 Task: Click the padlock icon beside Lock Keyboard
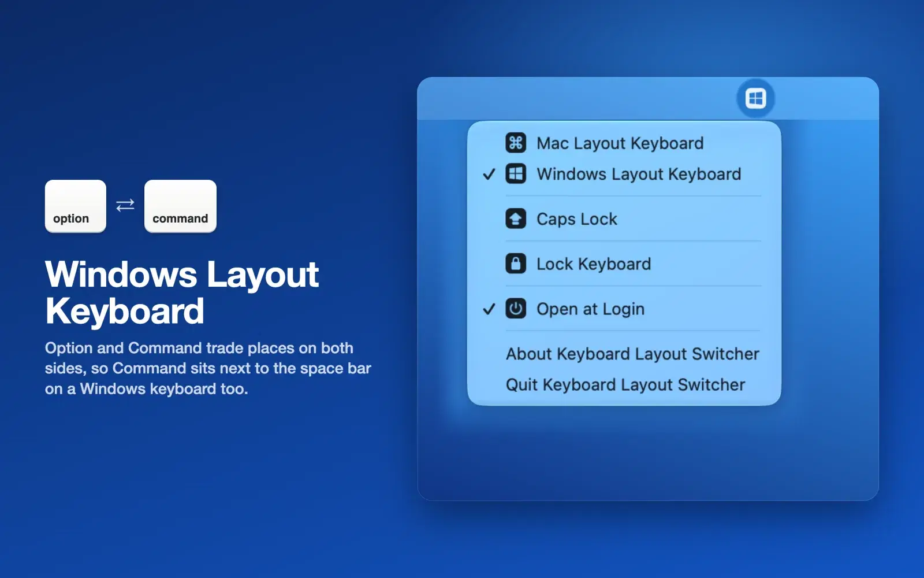coord(516,264)
